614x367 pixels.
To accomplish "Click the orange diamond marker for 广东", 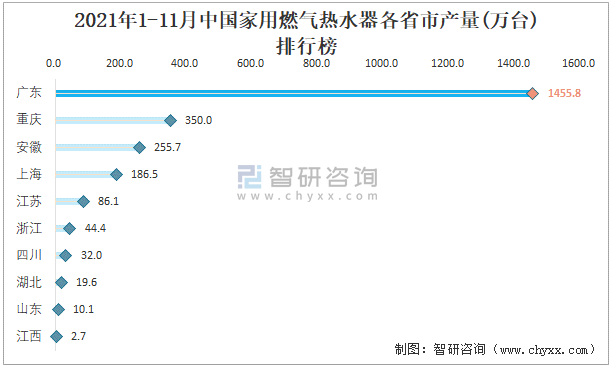I will click(x=532, y=93).
